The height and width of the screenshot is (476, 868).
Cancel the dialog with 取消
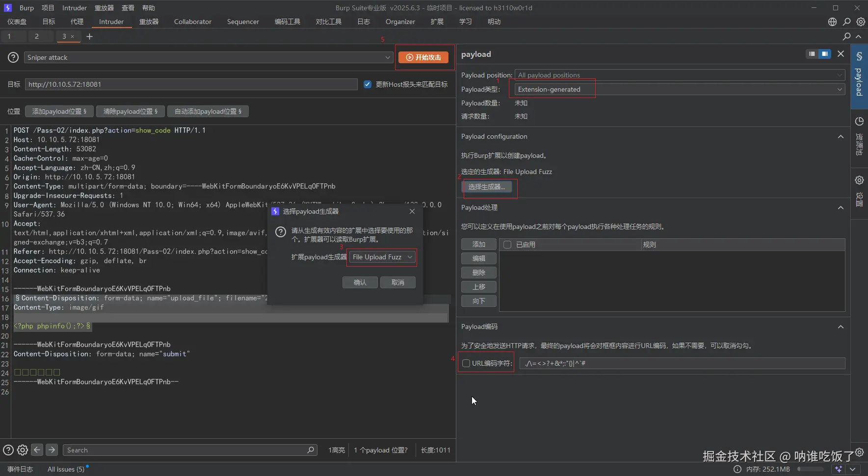(398, 282)
